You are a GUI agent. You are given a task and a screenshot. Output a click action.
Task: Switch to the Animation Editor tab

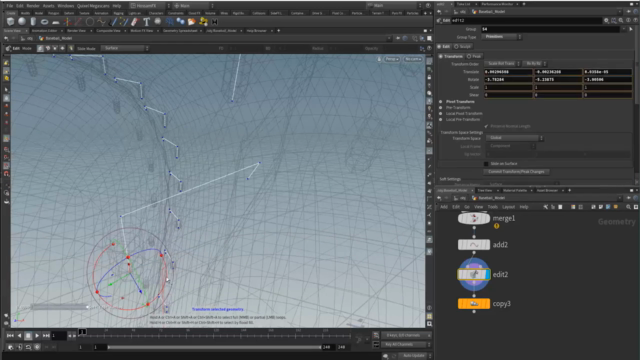(x=44, y=31)
